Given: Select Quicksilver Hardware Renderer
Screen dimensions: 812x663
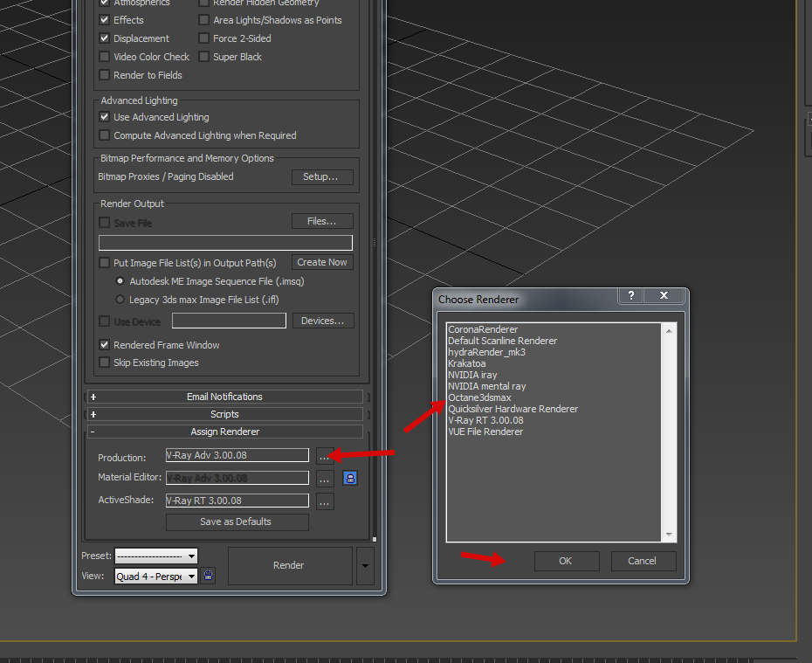Looking at the screenshot, I should tap(513, 409).
